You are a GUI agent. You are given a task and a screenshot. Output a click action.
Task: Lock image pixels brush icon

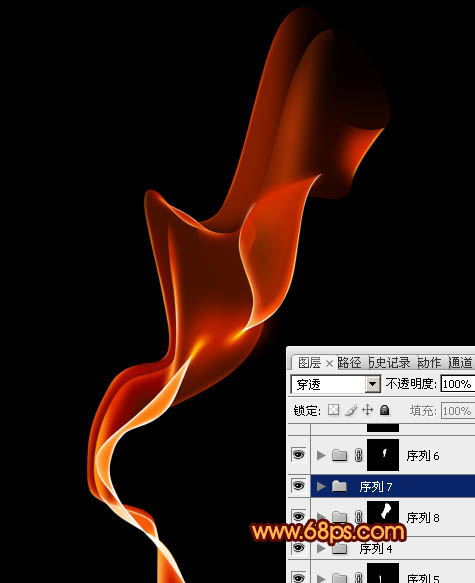[351, 410]
